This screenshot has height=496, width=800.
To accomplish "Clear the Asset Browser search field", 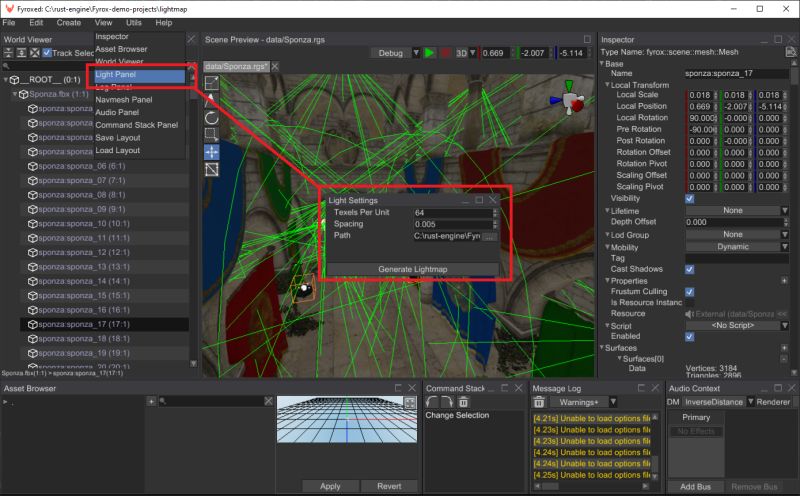I will point(268,402).
